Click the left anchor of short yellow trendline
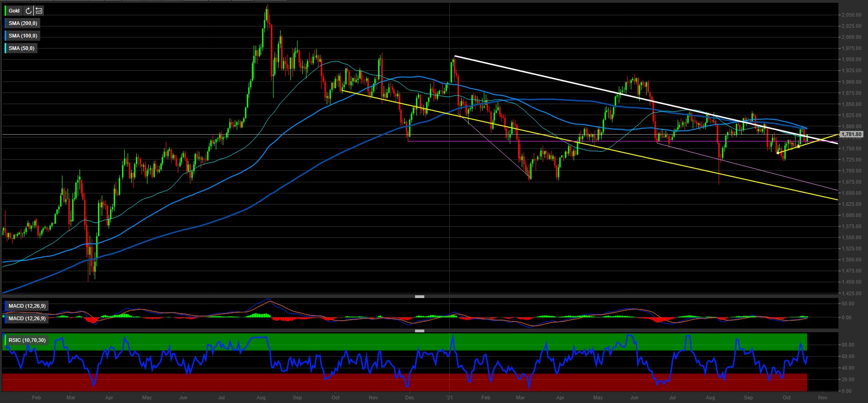The image size is (868, 403). tap(778, 153)
